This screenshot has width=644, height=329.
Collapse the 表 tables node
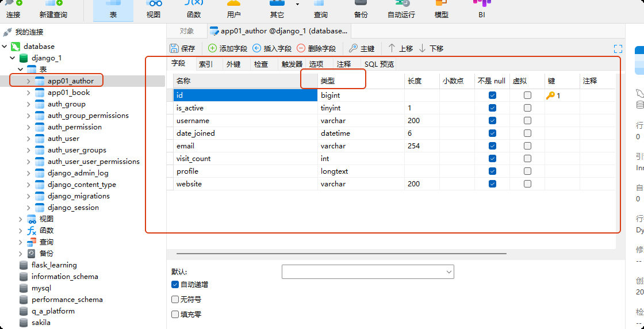(x=20, y=70)
